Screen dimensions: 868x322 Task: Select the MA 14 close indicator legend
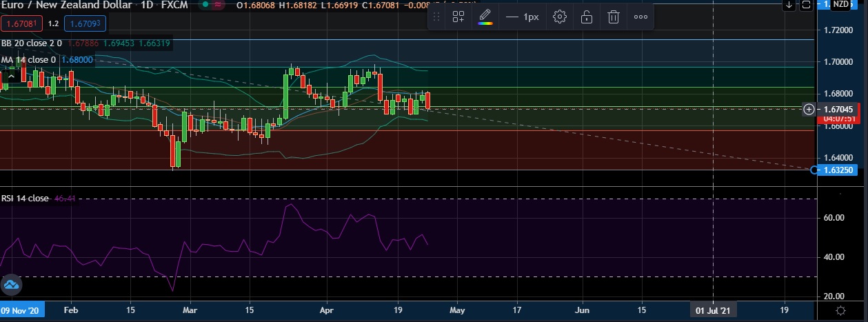pyautogui.click(x=29, y=60)
